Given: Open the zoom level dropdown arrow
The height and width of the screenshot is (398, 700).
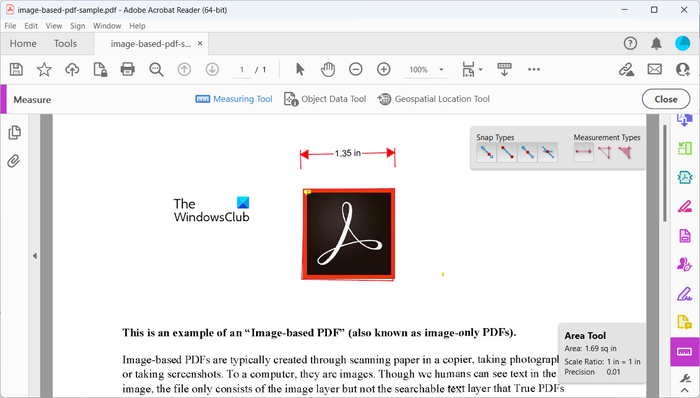Looking at the screenshot, I should [x=441, y=70].
